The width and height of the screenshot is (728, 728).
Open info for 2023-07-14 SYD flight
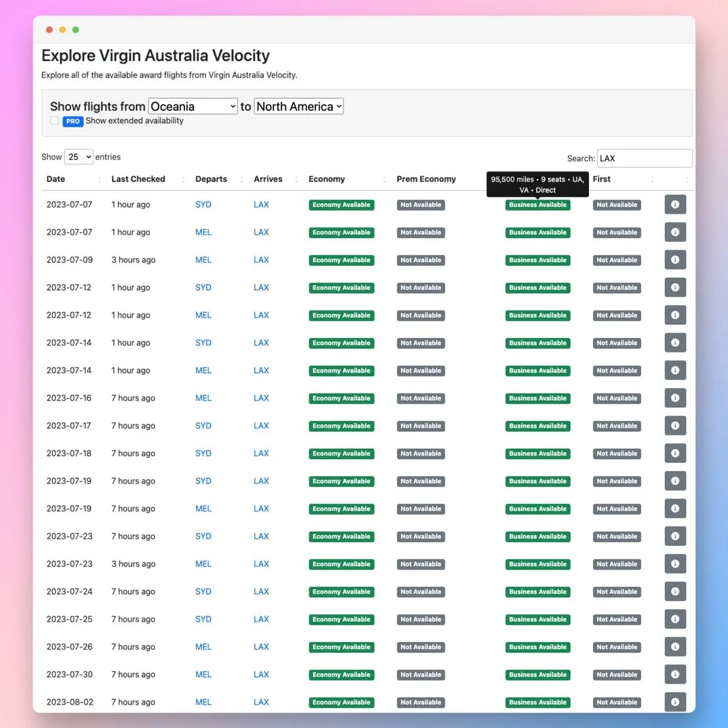click(675, 343)
